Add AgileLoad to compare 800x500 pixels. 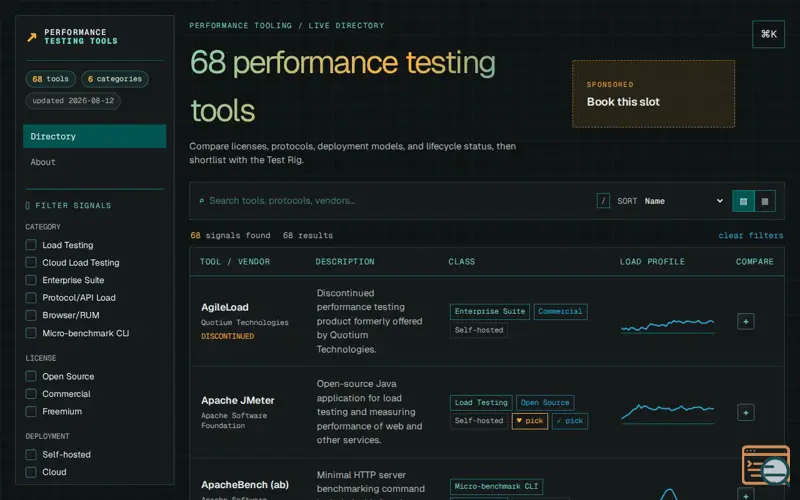coord(745,321)
